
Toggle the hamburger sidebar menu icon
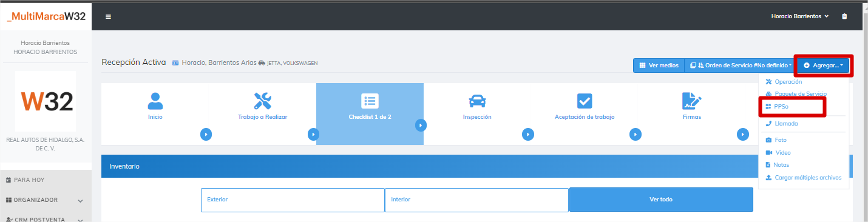[108, 16]
